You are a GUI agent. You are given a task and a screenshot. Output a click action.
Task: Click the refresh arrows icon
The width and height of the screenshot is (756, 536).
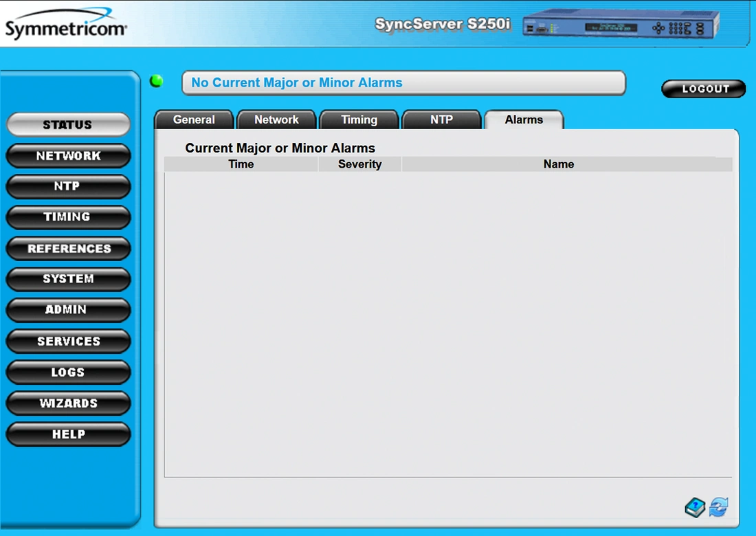[718, 507]
